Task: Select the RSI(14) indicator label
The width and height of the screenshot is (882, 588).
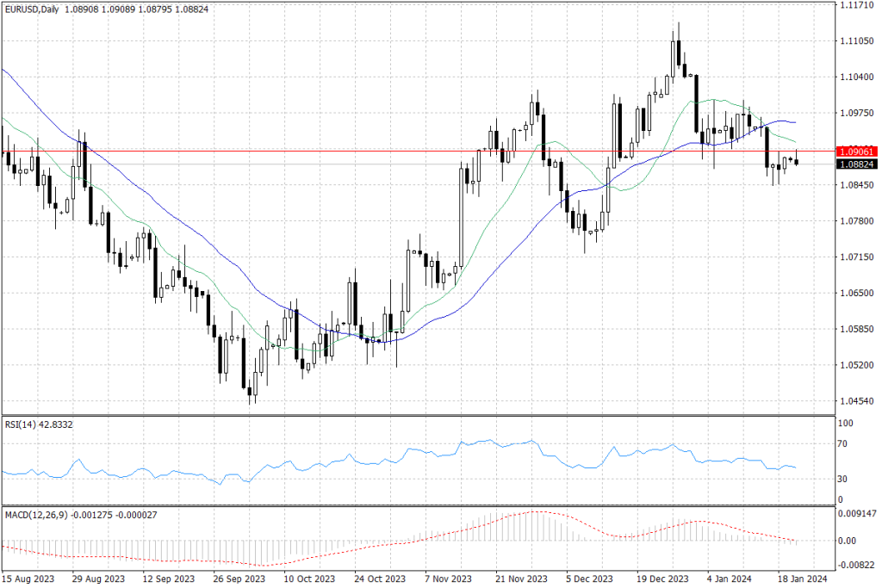Action: point(28,424)
